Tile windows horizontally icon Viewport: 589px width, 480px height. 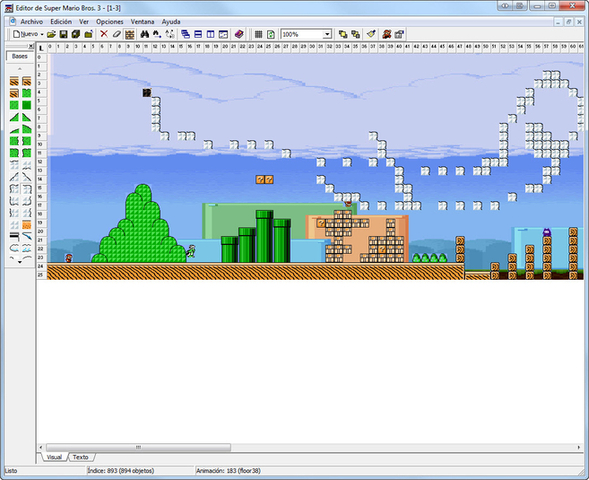198,34
